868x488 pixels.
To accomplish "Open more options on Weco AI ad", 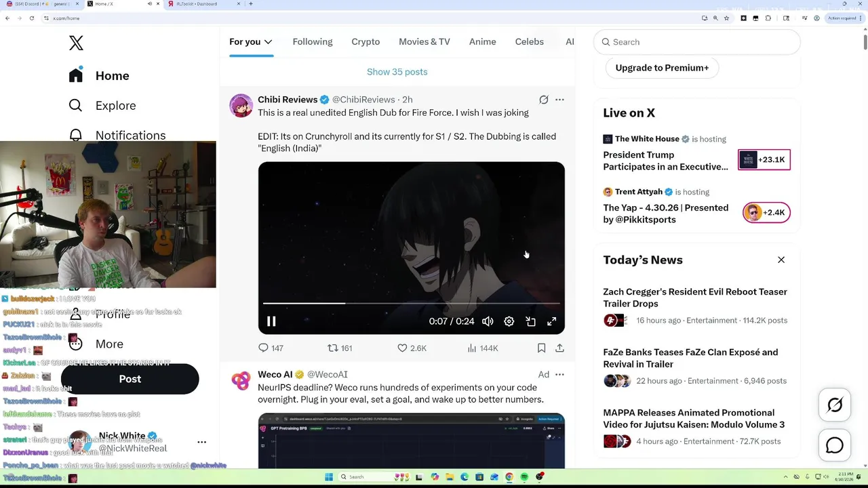I will pyautogui.click(x=559, y=374).
